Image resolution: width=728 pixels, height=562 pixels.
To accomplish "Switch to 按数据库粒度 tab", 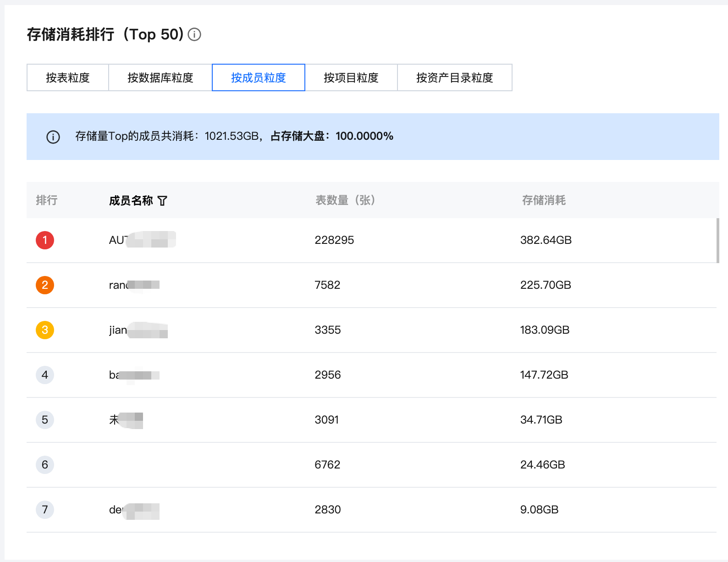I will 160,78.
